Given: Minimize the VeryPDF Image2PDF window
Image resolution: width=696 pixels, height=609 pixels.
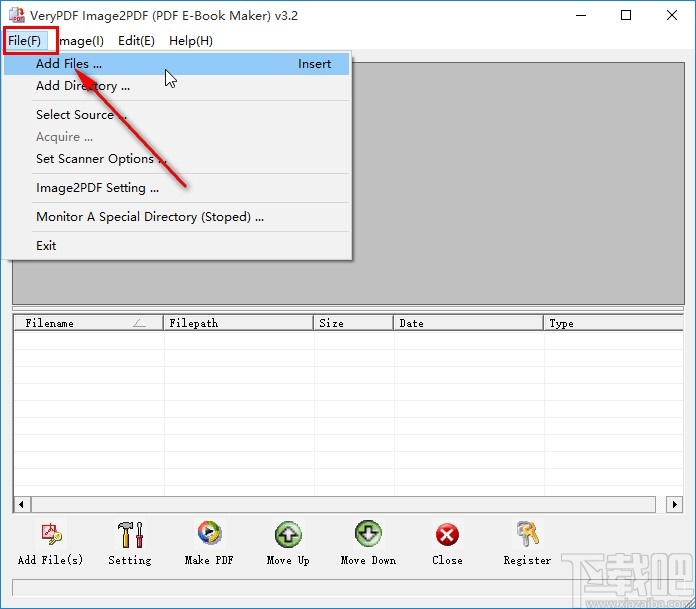Looking at the screenshot, I should [581, 15].
